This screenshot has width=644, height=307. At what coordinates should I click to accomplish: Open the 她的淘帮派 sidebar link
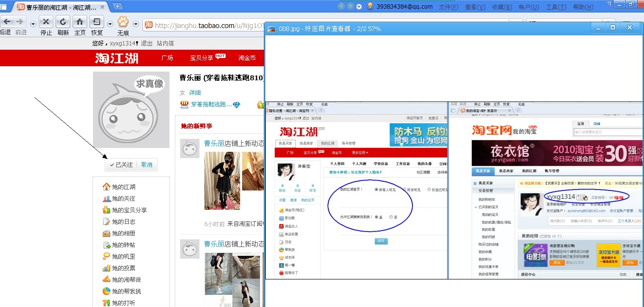[x=126, y=279]
